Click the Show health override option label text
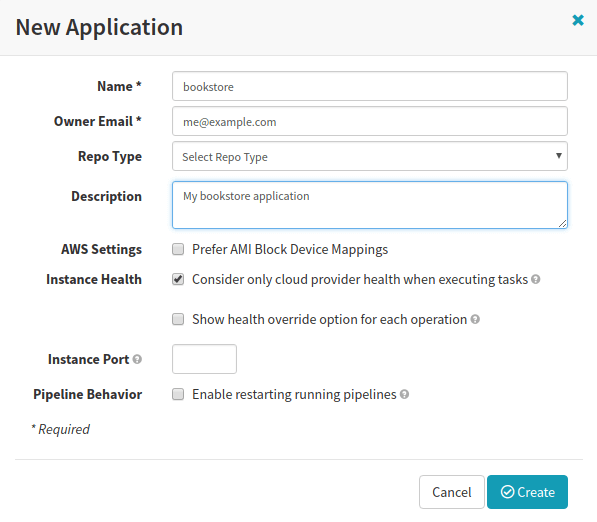Viewport: 597px width, 522px height. point(329,319)
